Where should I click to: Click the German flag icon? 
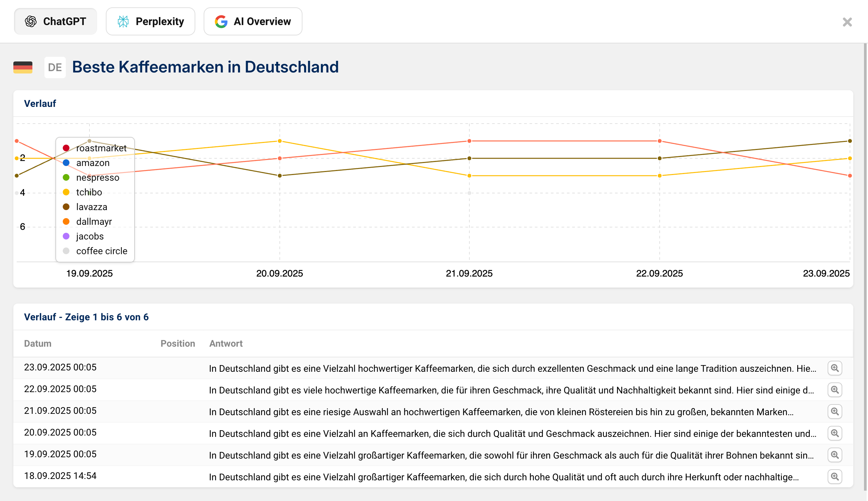pos(23,67)
